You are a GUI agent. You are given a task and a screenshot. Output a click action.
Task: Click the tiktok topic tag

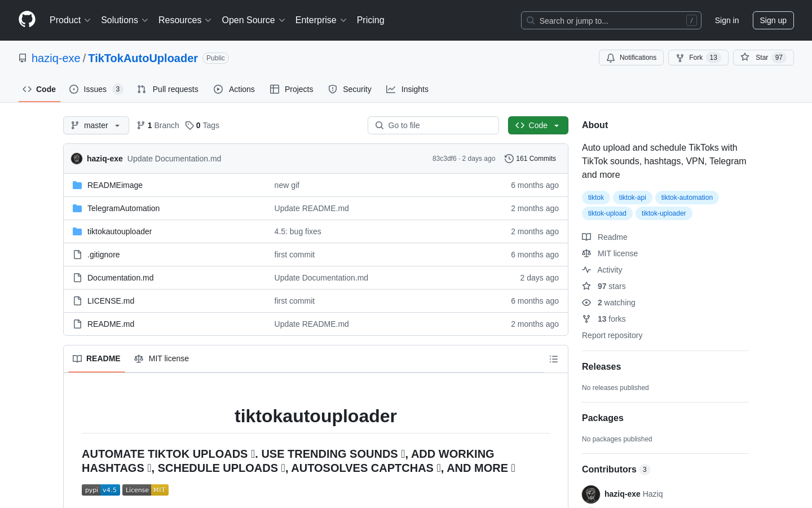click(596, 198)
